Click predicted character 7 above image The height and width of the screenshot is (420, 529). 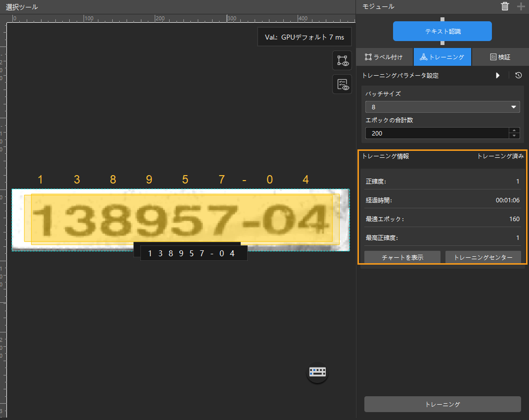pyautogui.click(x=221, y=179)
